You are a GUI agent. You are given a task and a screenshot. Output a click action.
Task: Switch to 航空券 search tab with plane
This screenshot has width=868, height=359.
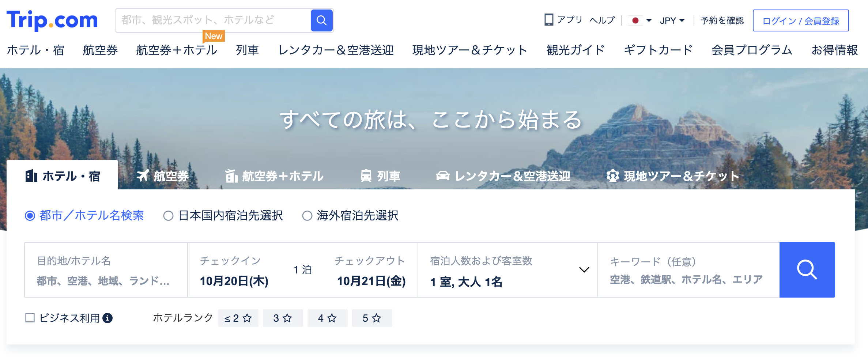(162, 176)
